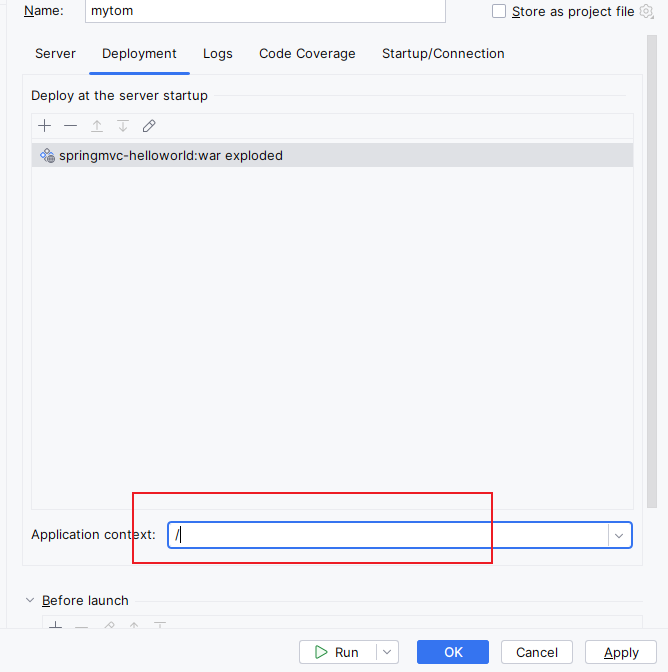
Task: Move artifact down with the down arrow icon
Action: point(123,126)
